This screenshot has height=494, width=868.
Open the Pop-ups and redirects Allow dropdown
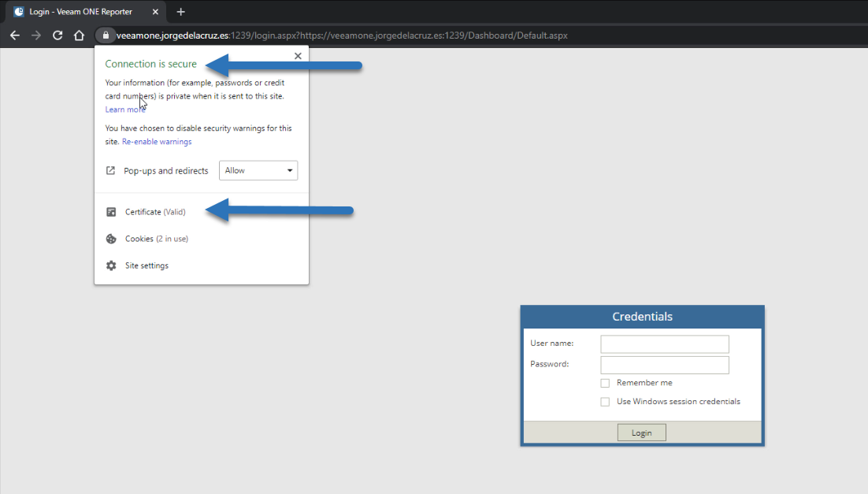click(258, 170)
